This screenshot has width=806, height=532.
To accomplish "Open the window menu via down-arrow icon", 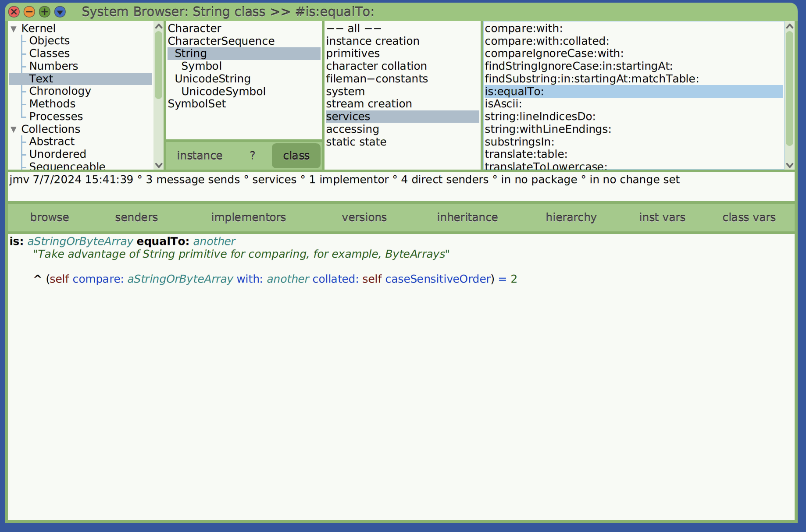I will (x=60, y=12).
